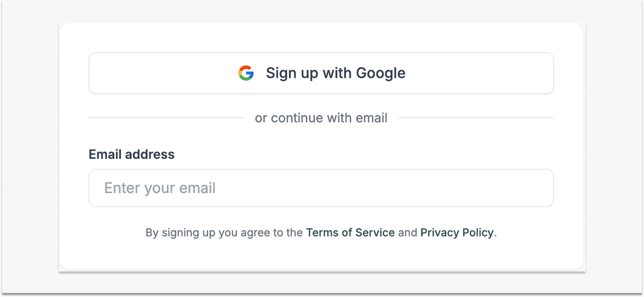The width and height of the screenshot is (644, 297).
Task: Click the Google 'G' logo icon
Action: coord(246,73)
